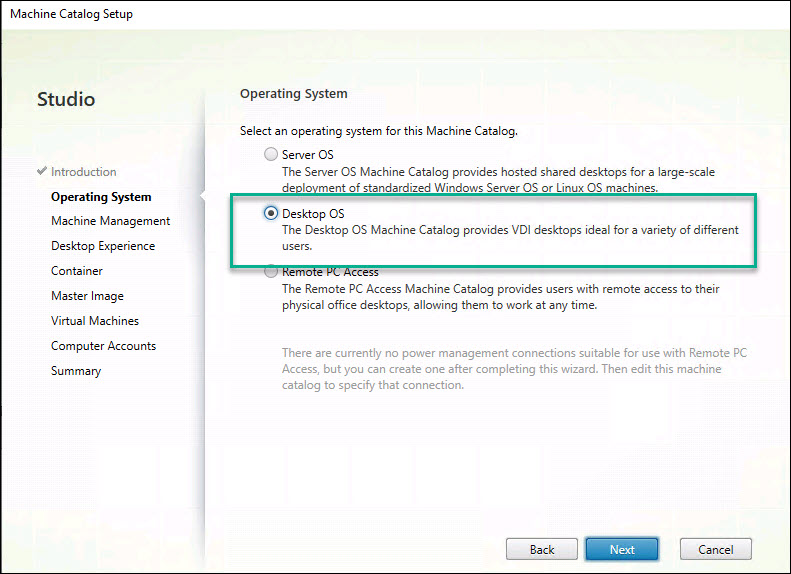Screen dimensions: 791x574
Task: Cancel the Machine Catalog Setup wizard
Action: click(x=715, y=549)
